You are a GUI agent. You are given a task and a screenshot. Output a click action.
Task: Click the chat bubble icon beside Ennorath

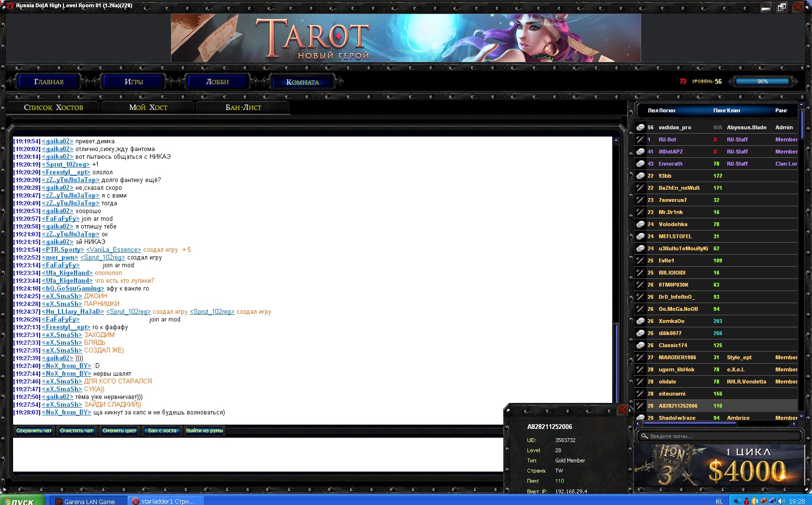point(640,164)
